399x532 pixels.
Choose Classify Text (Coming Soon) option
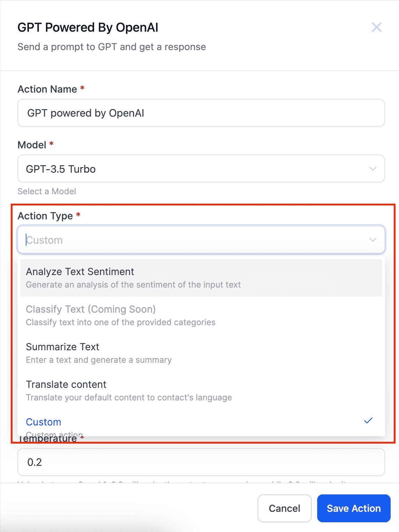pos(201,315)
